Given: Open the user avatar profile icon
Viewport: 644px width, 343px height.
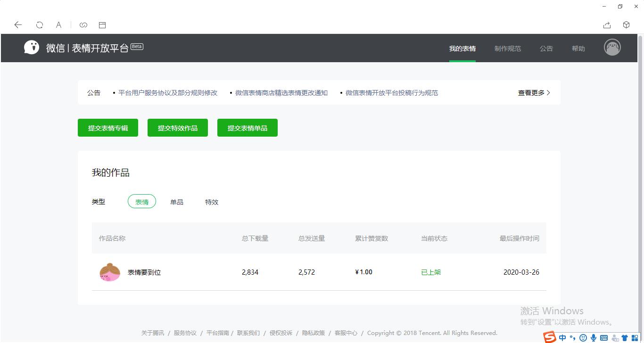Looking at the screenshot, I should tap(612, 47).
